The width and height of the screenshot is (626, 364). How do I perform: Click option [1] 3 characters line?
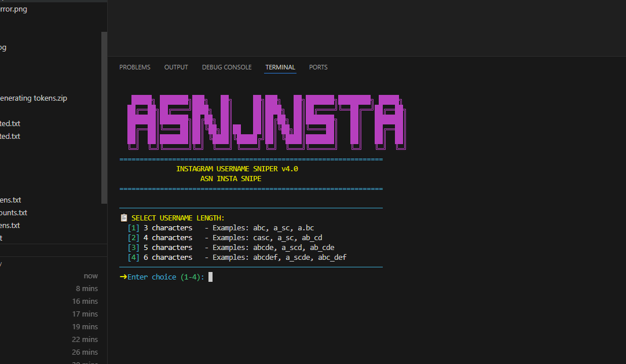(221, 228)
